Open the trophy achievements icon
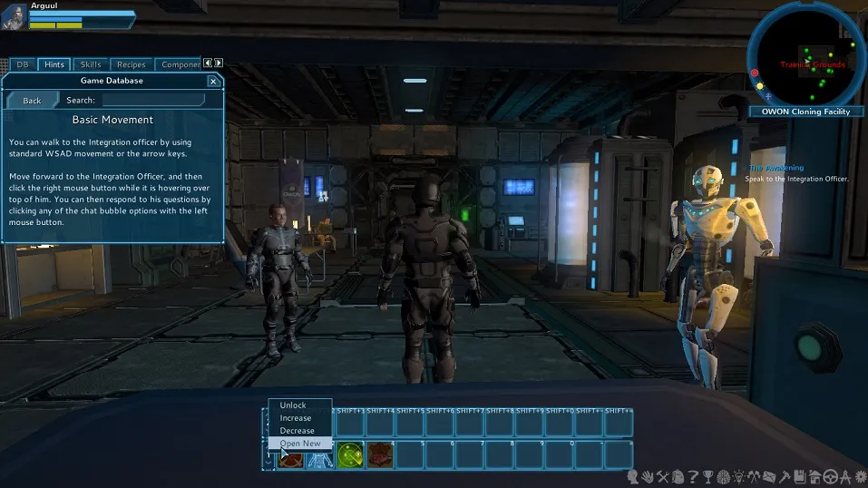The image size is (868, 488). (x=708, y=476)
